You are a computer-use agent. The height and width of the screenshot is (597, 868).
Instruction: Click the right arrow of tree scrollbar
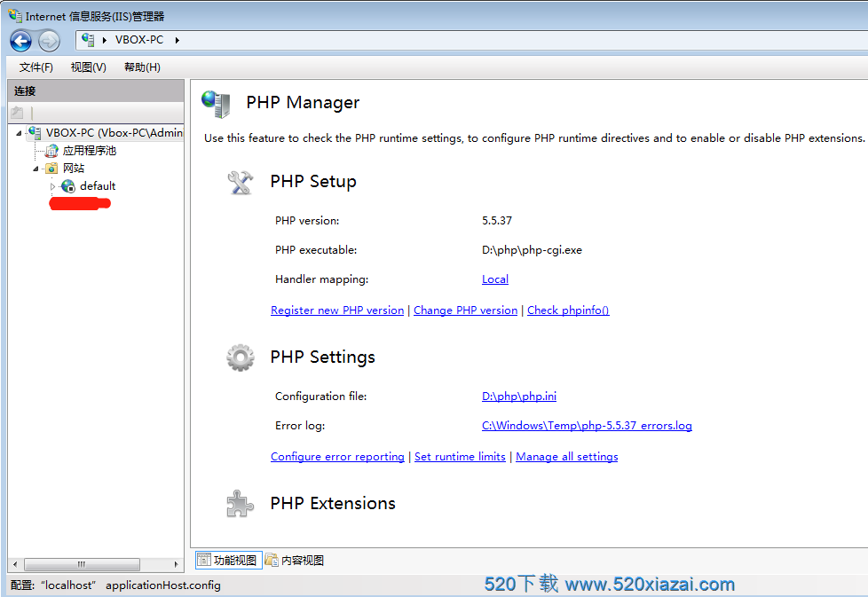[176, 564]
